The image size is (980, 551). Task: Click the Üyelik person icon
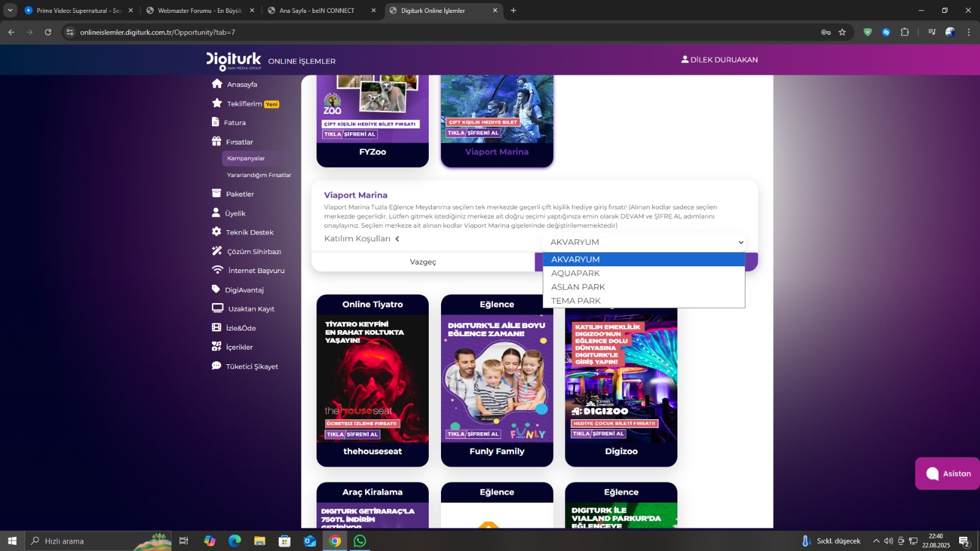click(216, 212)
